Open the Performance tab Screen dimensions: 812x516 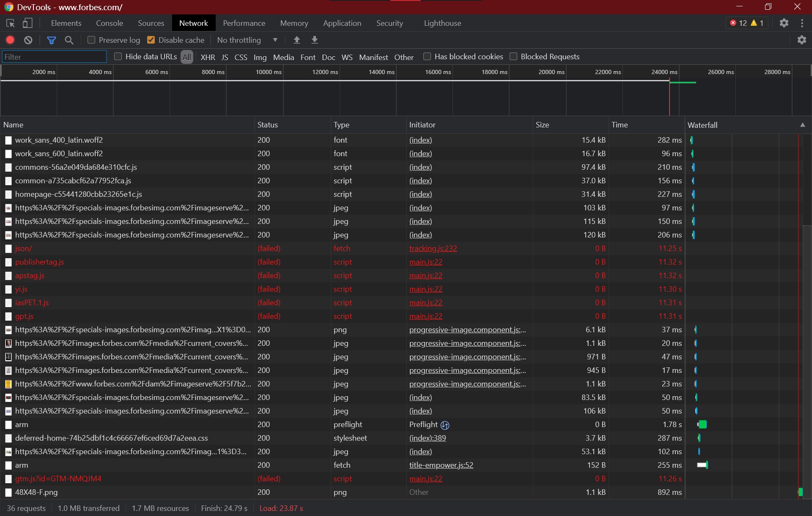(244, 23)
